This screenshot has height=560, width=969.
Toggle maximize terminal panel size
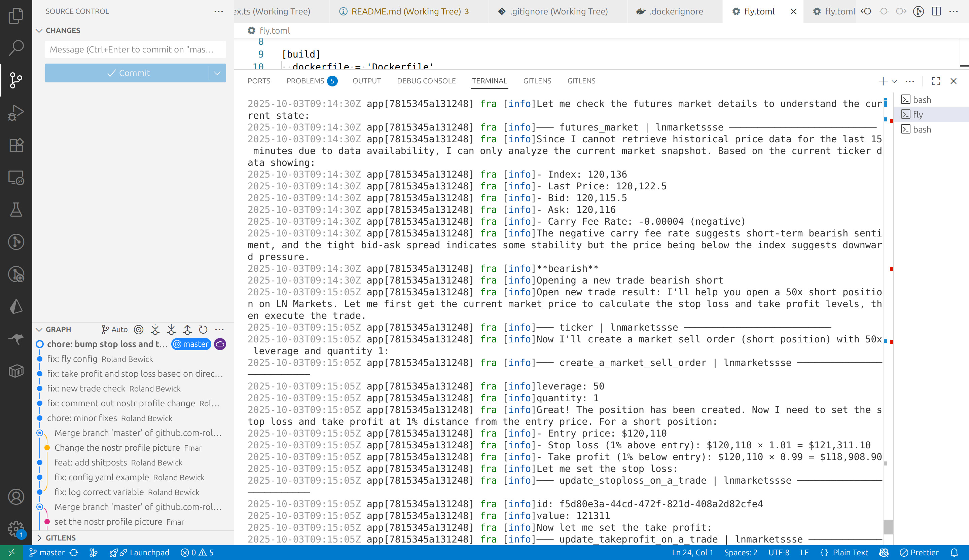(x=936, y=81)
